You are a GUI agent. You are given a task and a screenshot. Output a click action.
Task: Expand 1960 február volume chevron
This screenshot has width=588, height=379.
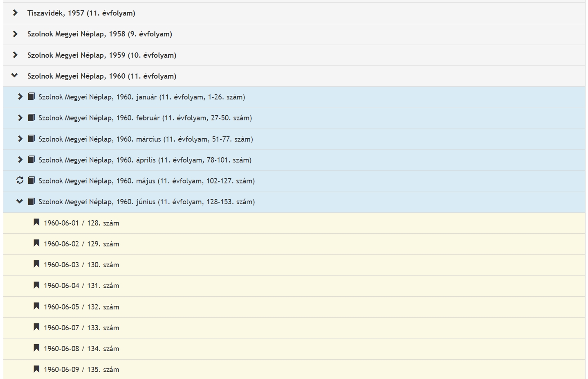click(x=20, y=118)
